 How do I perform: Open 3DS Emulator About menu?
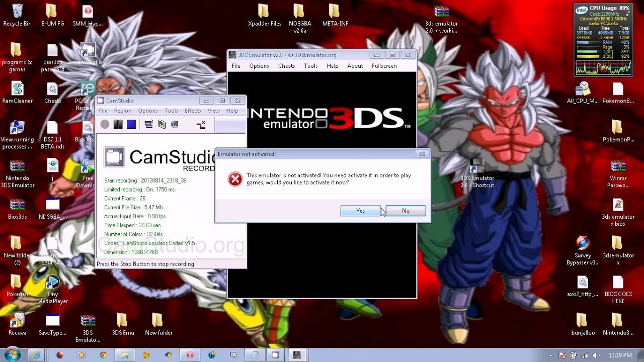coord(355,66)
